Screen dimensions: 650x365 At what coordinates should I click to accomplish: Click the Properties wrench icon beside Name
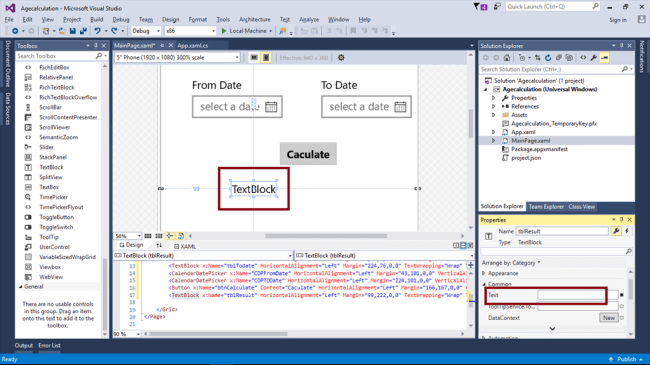click(x=616, y=231)
